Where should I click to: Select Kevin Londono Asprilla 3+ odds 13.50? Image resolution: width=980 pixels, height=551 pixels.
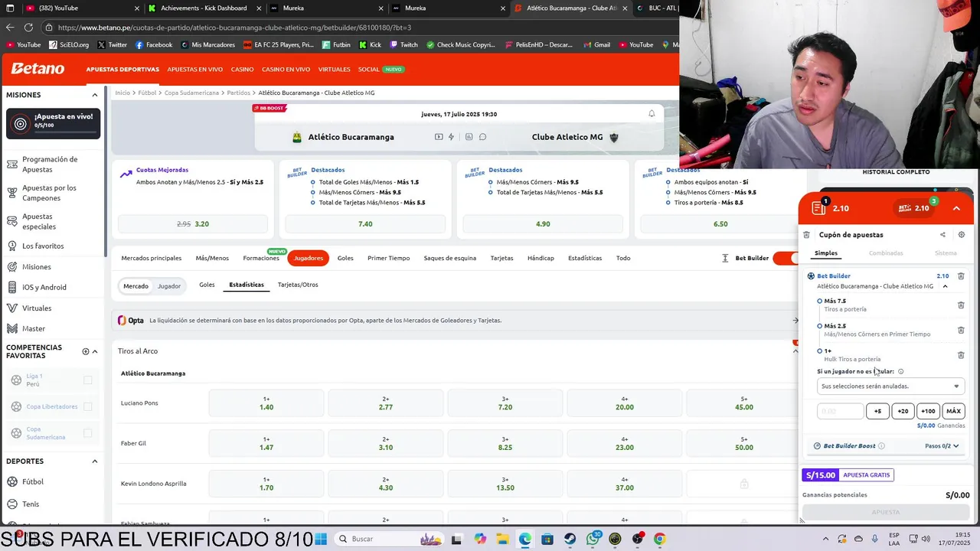505,484
